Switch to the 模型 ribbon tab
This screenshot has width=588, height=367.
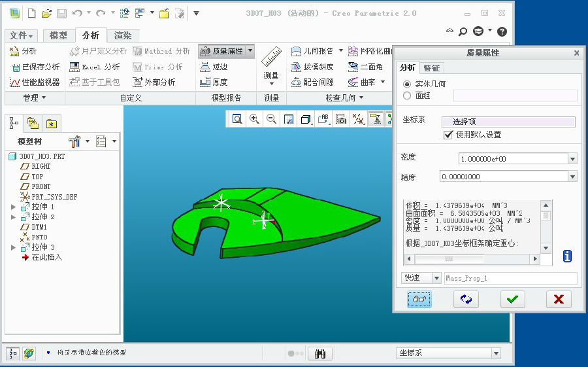(58, 36)
